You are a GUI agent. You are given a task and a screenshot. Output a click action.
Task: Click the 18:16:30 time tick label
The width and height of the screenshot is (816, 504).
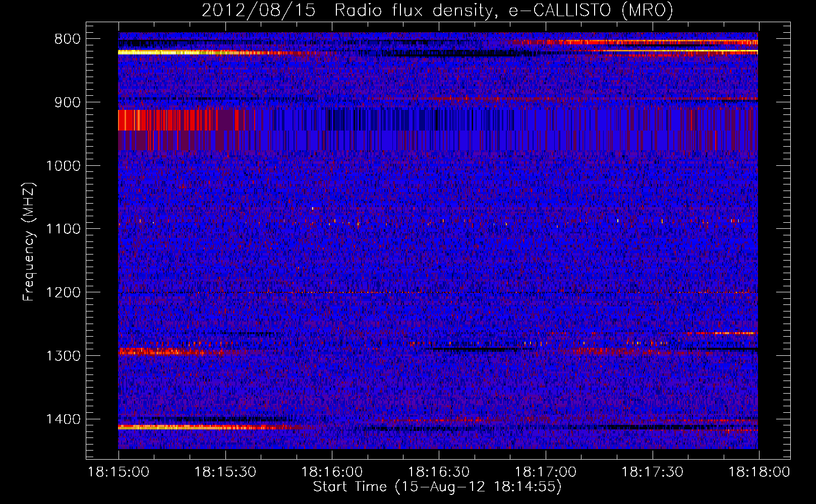tap(439, 472)
